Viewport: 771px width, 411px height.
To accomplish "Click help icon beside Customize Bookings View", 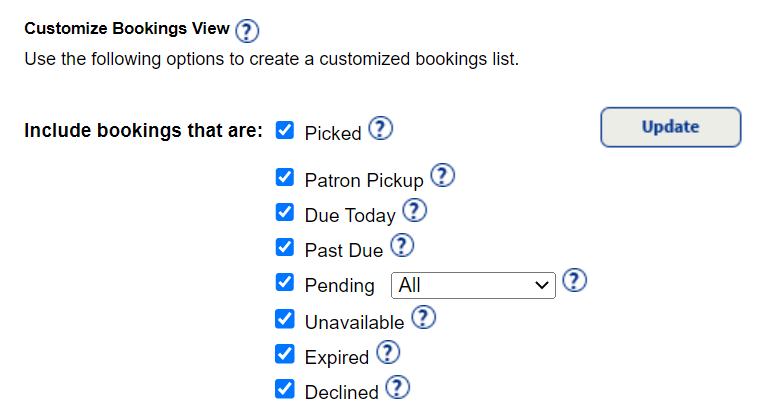I will point(247,31).
